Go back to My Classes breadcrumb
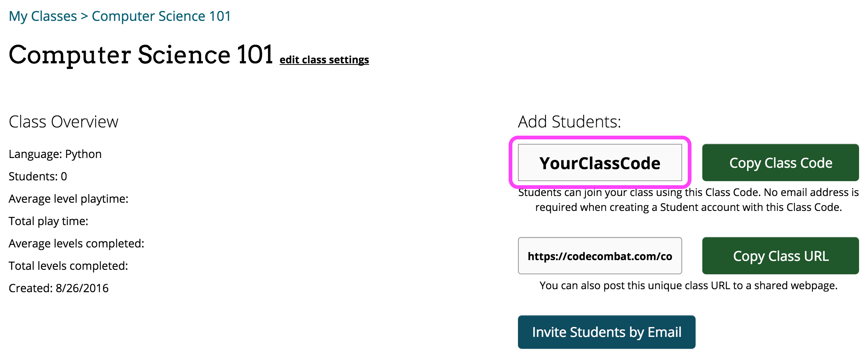Viewport: 868px width, 360px height. click(43, 16)
